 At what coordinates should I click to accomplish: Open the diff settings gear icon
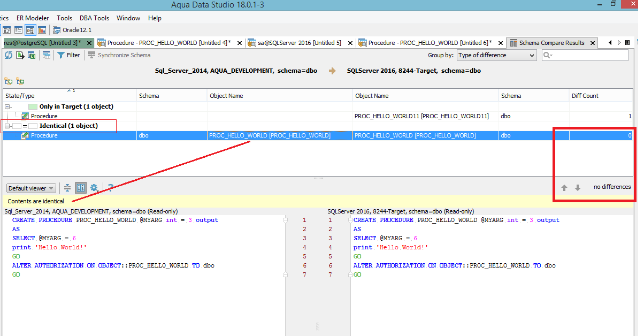[94, 188]
